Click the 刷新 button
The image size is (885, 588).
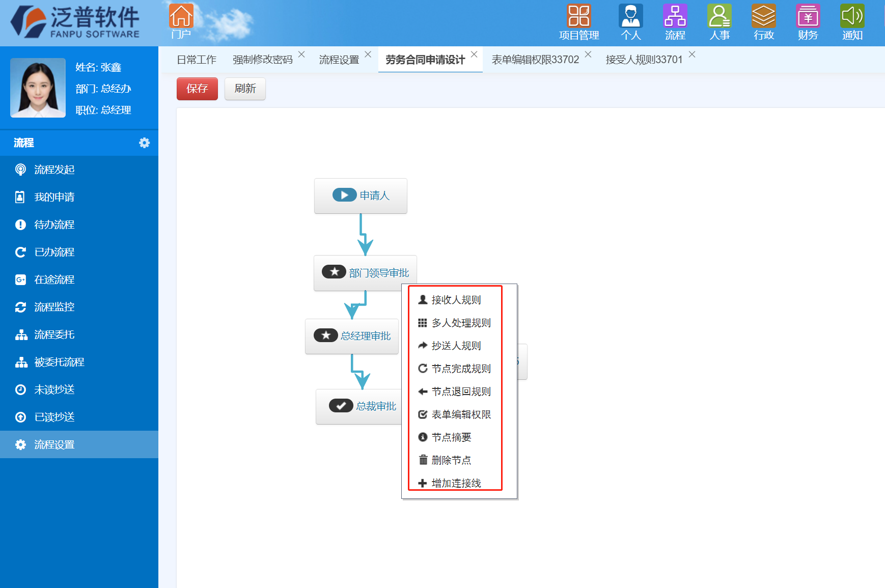tap(245, 89)
